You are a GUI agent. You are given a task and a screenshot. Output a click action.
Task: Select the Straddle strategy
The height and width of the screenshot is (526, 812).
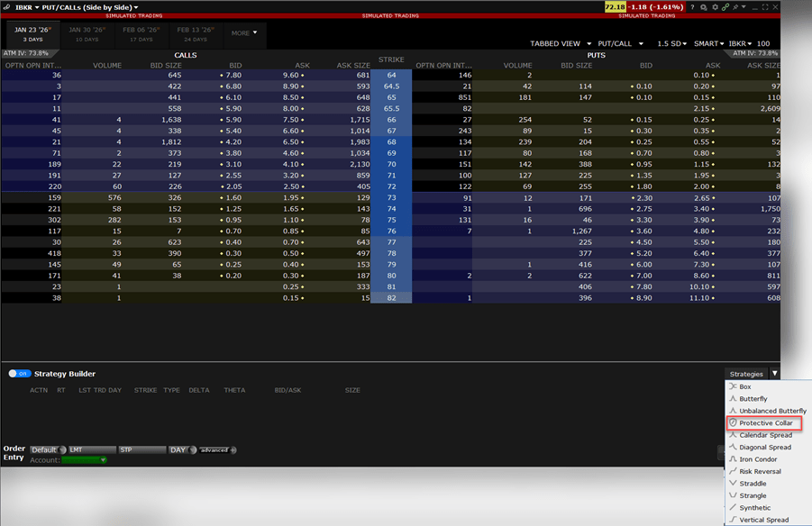coord(753,484)
